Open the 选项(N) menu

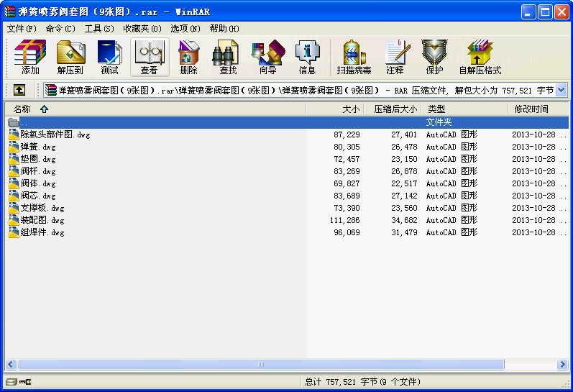coord(185,29)
